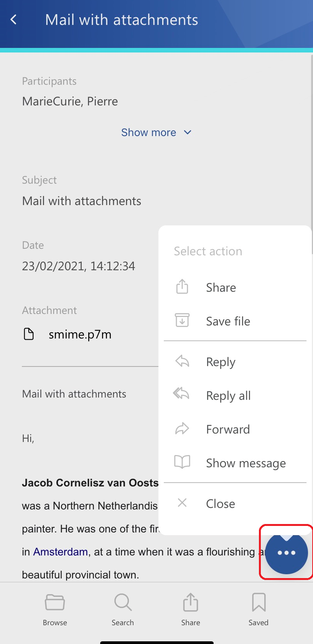Tap the back arrow in header

[x=14, y=20]
